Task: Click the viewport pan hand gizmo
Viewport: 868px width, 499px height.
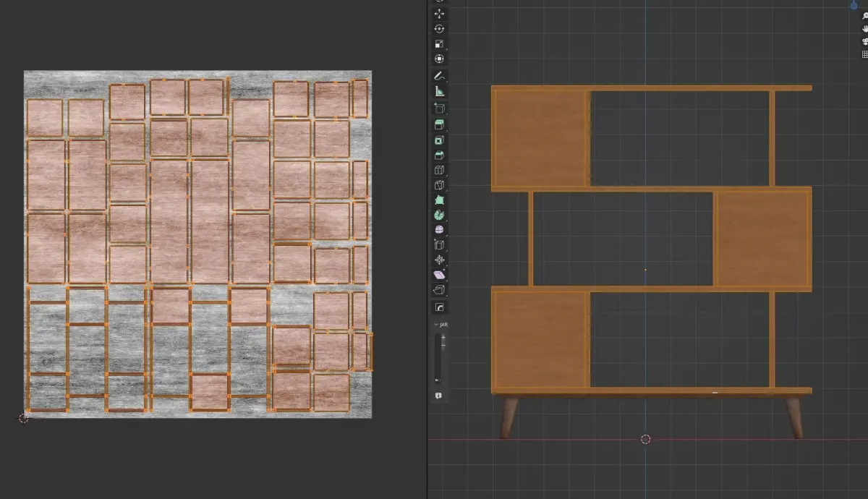Action: [864, 28]
